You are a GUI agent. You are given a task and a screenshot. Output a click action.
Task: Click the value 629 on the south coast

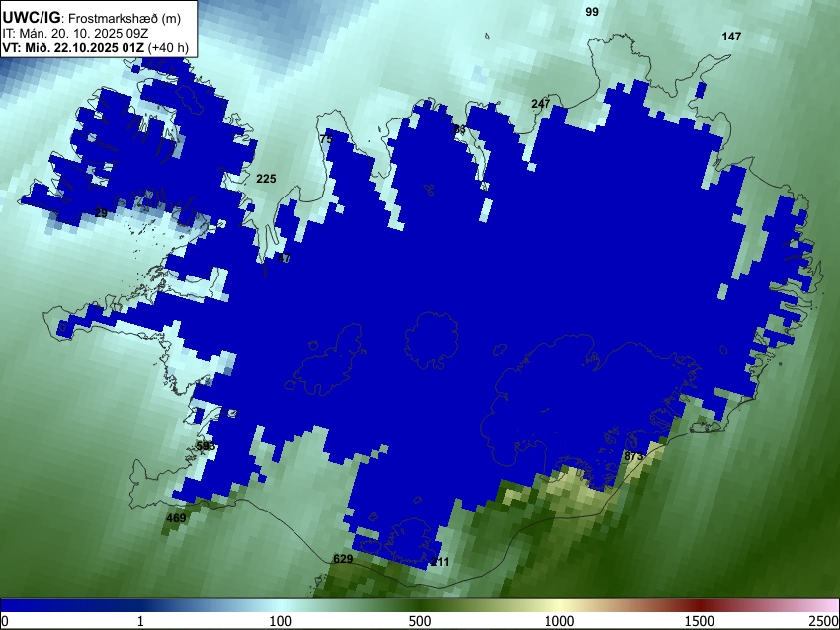pos(343,559)
